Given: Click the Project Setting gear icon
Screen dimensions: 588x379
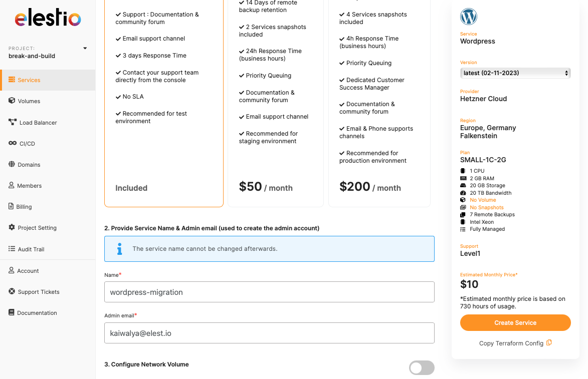Looking at the screenshot, I should tap(12, 227).
